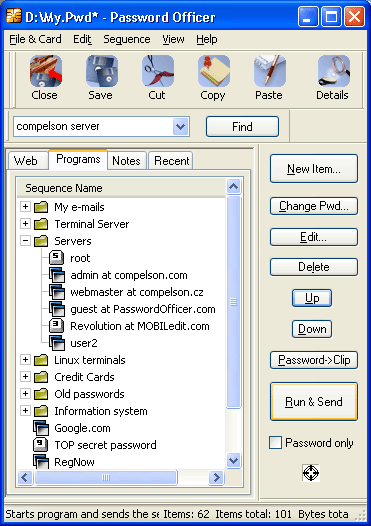Screen dimensions: 371x526
Task: Click the Close file toolbar icon
Action: (x=46, y=71)
